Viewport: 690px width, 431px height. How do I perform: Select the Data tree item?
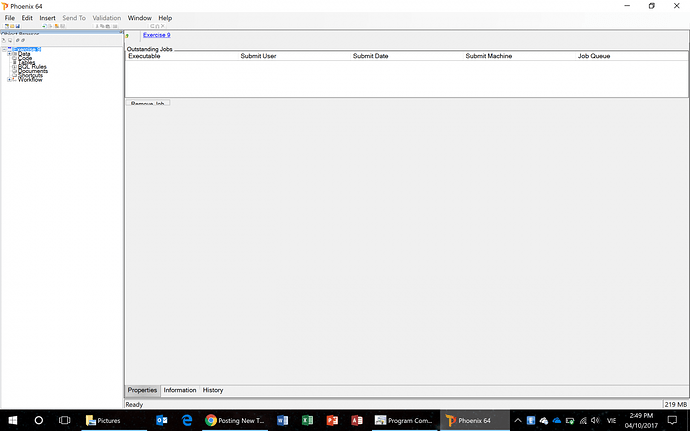click(24, 54)
